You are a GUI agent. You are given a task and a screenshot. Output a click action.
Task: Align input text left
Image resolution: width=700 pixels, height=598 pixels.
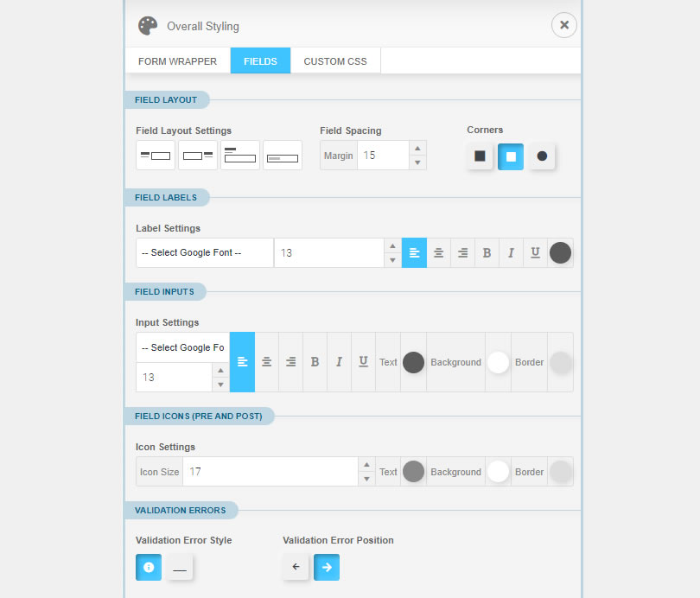pyautogui.click(x=243, y=362)
